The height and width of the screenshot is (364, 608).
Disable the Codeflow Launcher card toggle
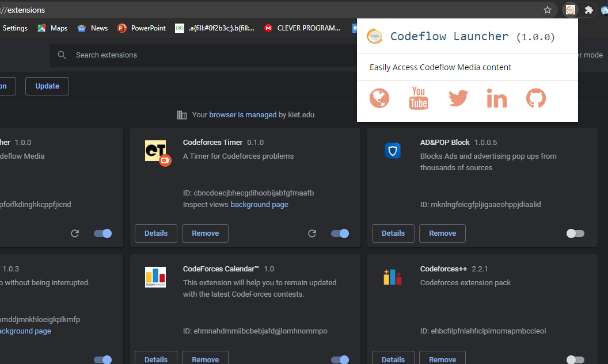coord(102,233)
